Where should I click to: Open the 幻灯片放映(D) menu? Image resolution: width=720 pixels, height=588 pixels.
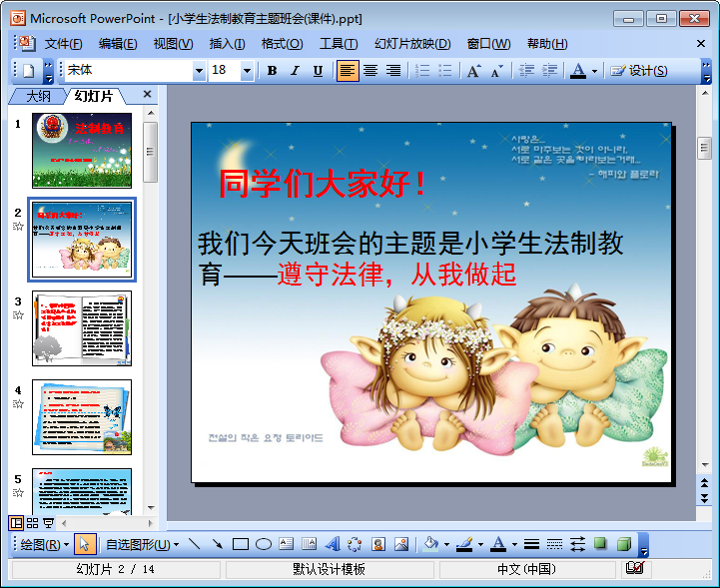412,44
